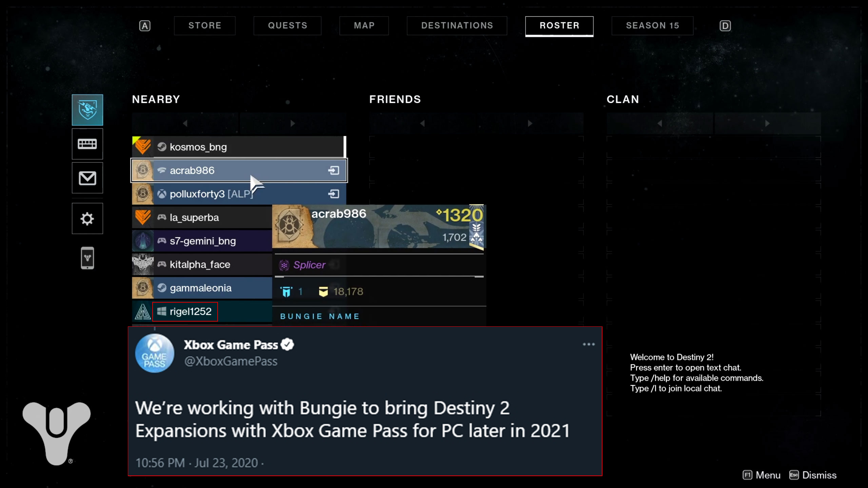Open the fireteam roster sidebar icon
This screenshot has height=488, width=868.
click(x=87, y=110)
